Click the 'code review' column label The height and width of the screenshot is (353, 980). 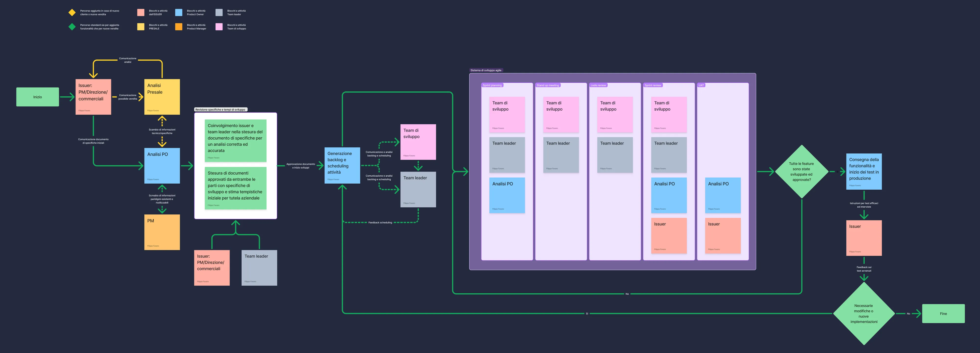click(x=599, y=85)
